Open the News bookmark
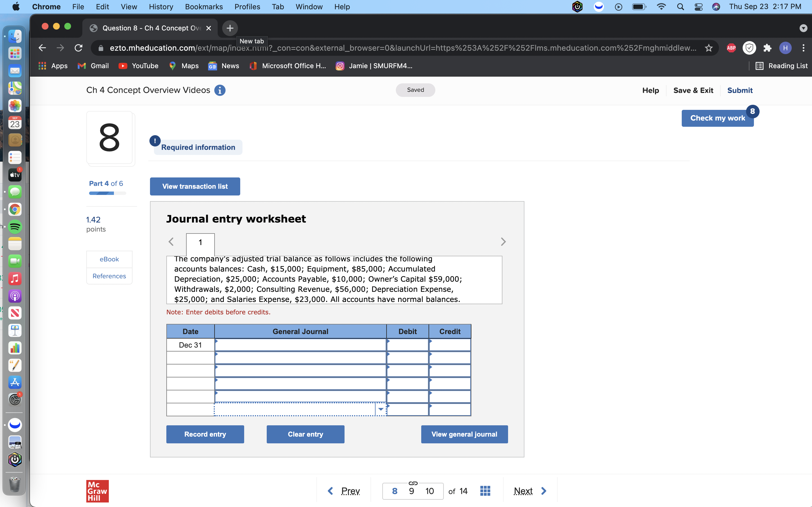Image resolution: width=812 pixels, height=507 pixels. [x=224, y=66]
